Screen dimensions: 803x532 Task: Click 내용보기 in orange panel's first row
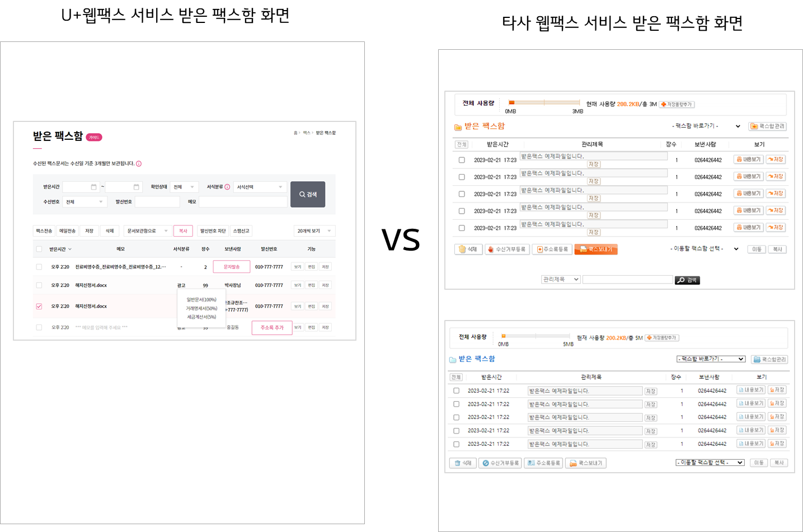pyautogui.click(x=749, y=159)
